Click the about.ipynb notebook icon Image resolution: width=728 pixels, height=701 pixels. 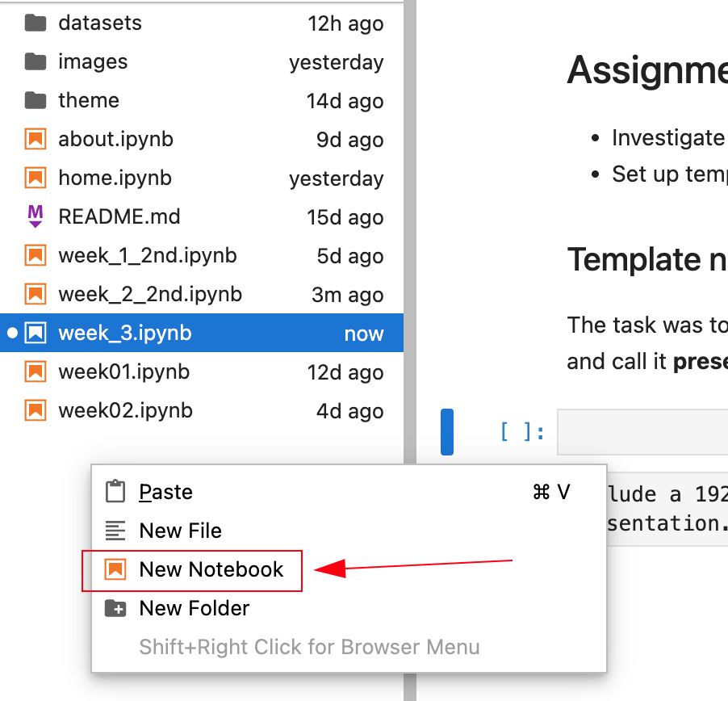click(36, 139)
